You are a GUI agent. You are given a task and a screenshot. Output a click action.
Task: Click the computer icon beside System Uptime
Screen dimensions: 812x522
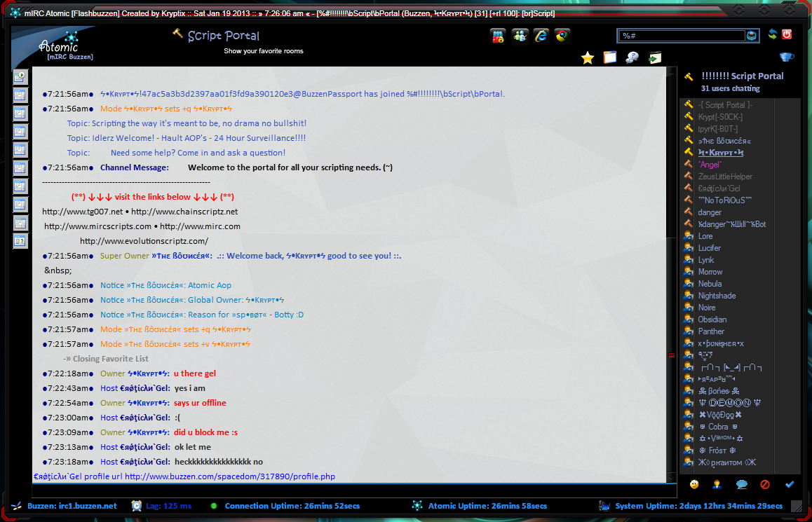[x=604, y=505]
